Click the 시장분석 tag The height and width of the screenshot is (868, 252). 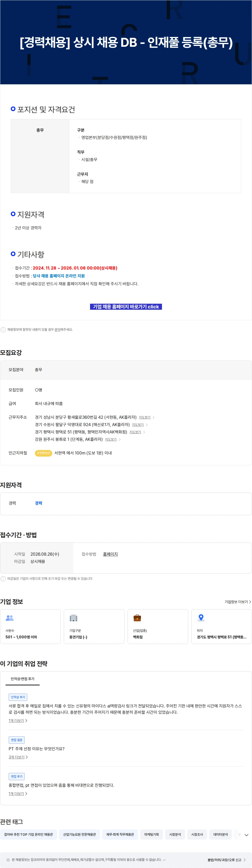click(x=175, y=834)
